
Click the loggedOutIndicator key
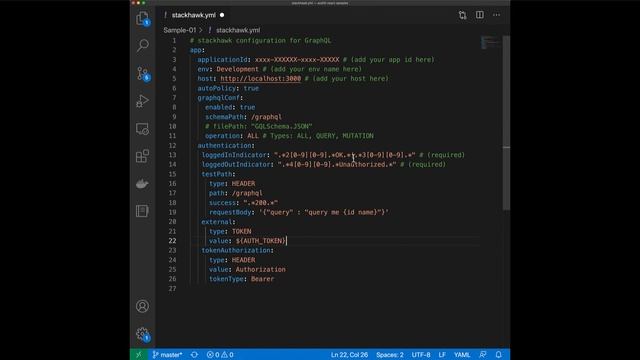click(x=236, y=164)
